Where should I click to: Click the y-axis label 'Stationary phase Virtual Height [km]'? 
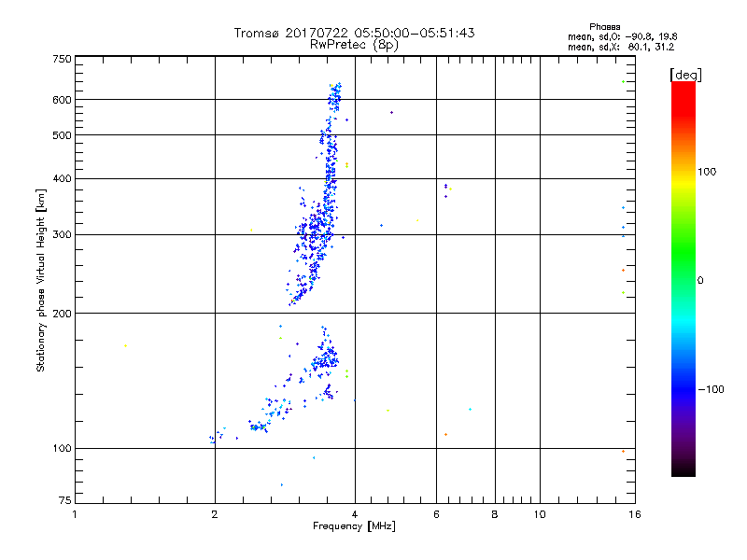pyautogui.click(x=41, y=280)
